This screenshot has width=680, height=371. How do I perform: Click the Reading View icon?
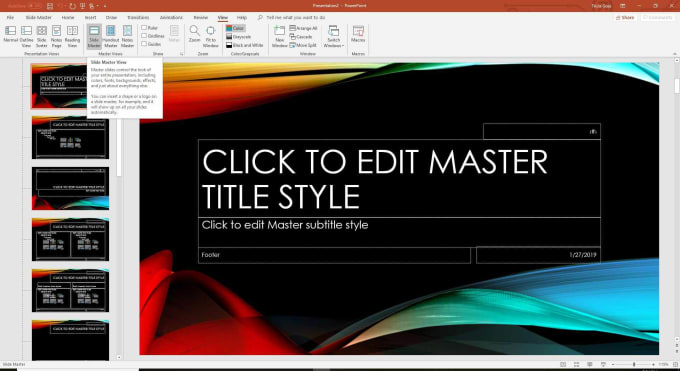click(x=72, y=36)
